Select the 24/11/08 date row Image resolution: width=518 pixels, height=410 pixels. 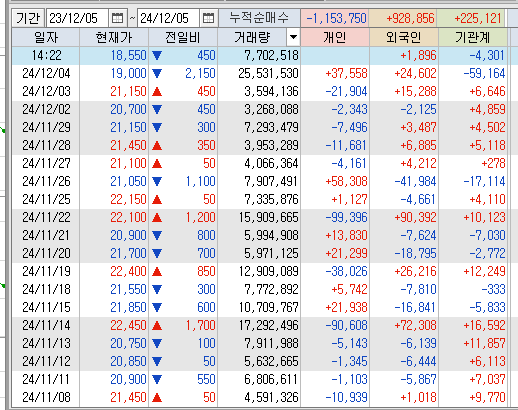pyautogui.click(x=46, y=397)
